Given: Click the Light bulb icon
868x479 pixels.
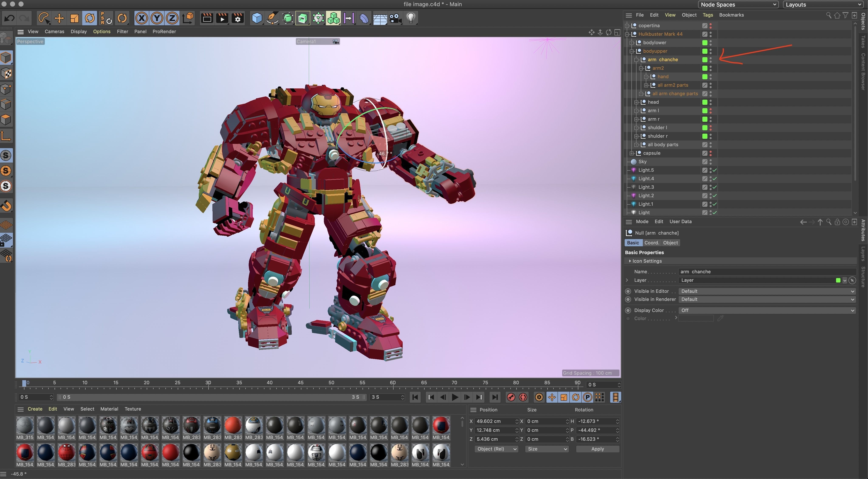Looking at the screenshot, I should click(411, 18).
